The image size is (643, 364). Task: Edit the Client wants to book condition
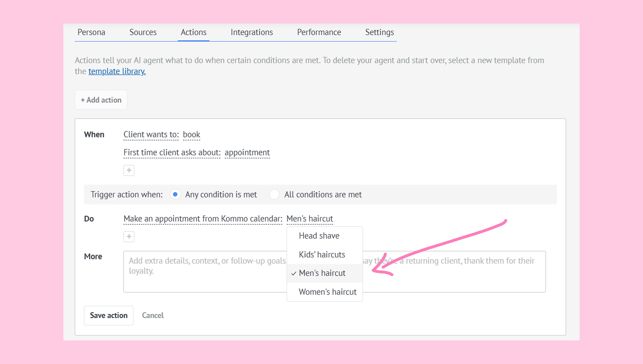pyautogui.click(x=191, y=134)
